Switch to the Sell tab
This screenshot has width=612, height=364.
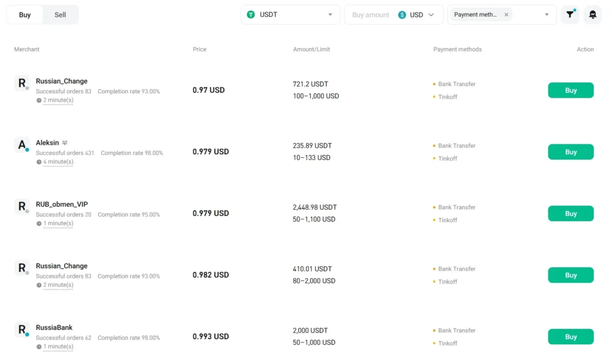pyautogui.click(x=60, y=14)
